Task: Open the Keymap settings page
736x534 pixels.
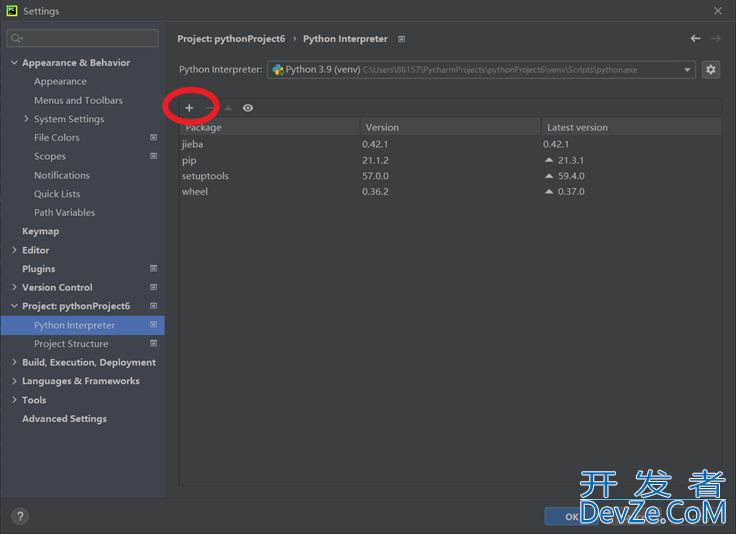Action: pos(41,231)
